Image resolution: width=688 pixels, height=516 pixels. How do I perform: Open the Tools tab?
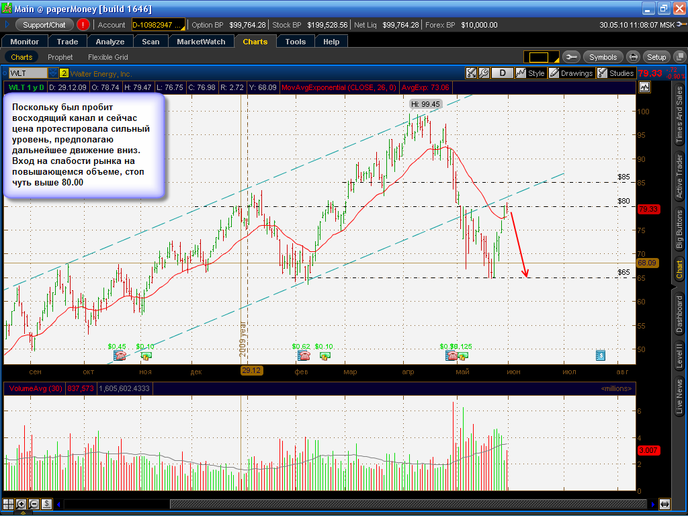[295, 42]
